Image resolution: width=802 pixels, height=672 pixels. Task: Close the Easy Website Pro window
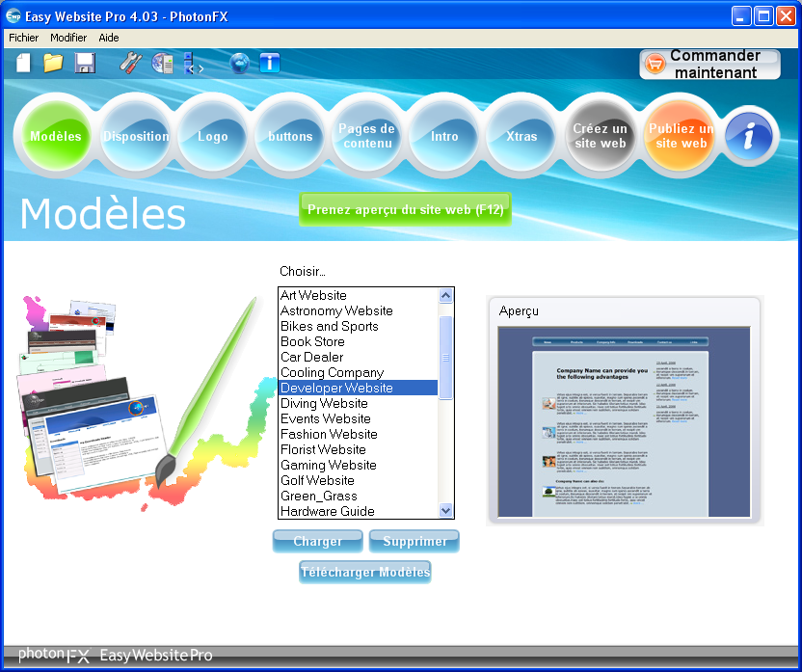point(787,16)
